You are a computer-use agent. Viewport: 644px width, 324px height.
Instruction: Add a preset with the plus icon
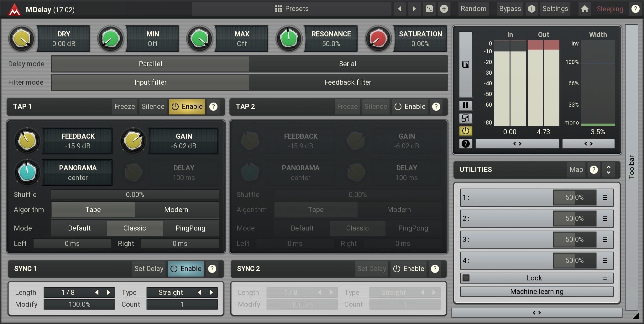444,9
